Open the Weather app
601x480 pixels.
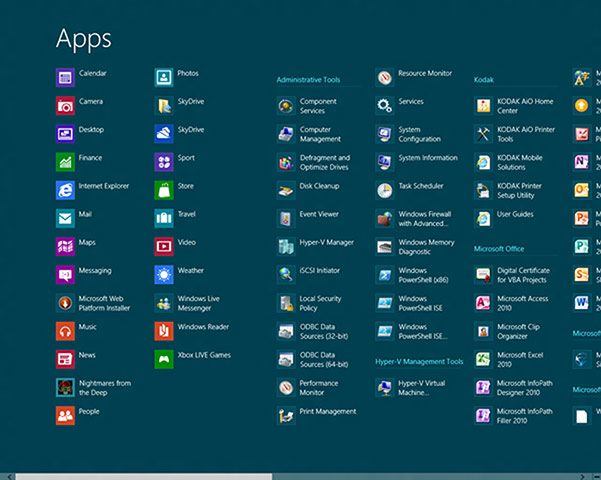tap(163, 274)
